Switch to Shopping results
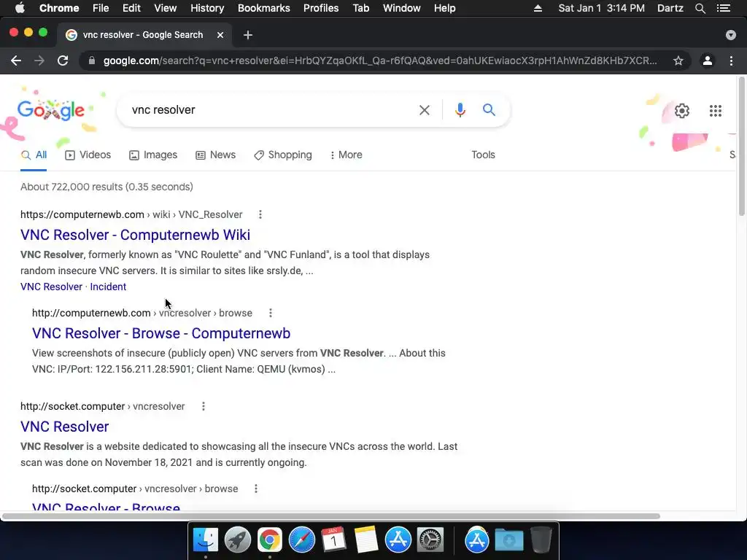The image size is (747, 560). pos(283,155)
